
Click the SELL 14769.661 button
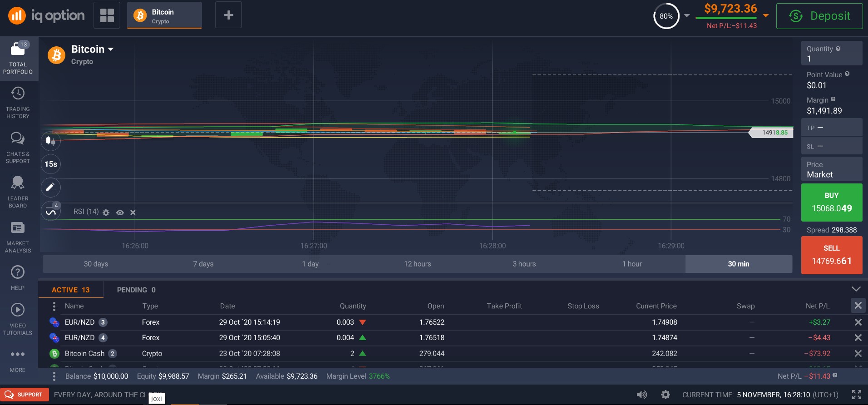[x=832, y=255]
